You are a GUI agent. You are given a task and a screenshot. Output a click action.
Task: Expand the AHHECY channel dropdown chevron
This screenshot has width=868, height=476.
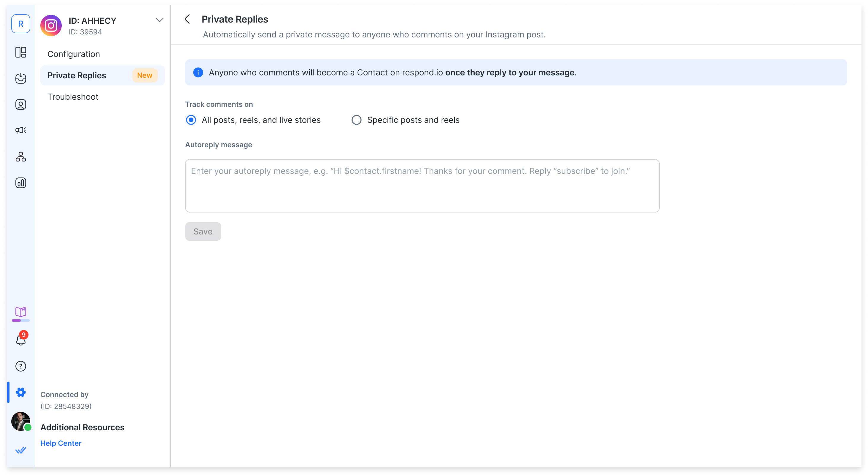[159, 20]
